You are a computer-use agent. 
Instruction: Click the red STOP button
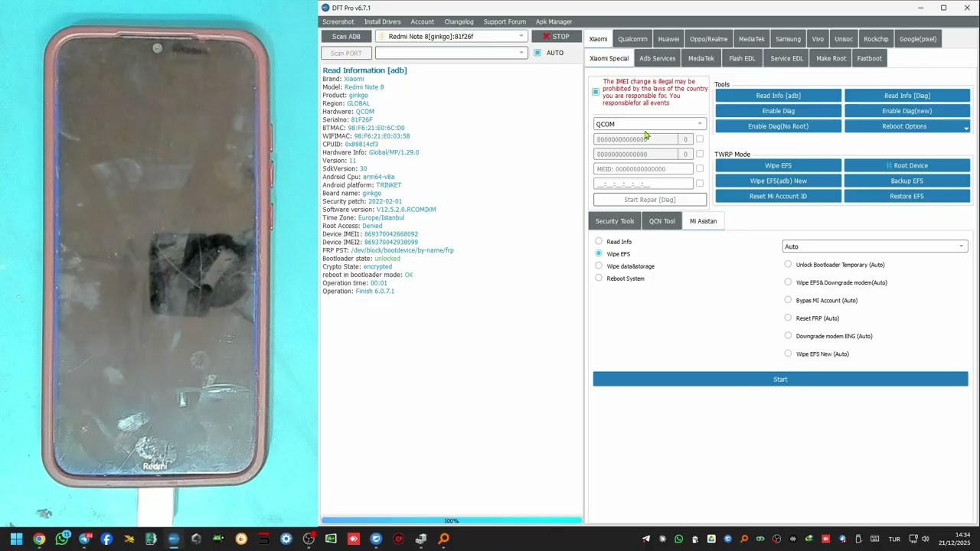click(x=556, y=36)
